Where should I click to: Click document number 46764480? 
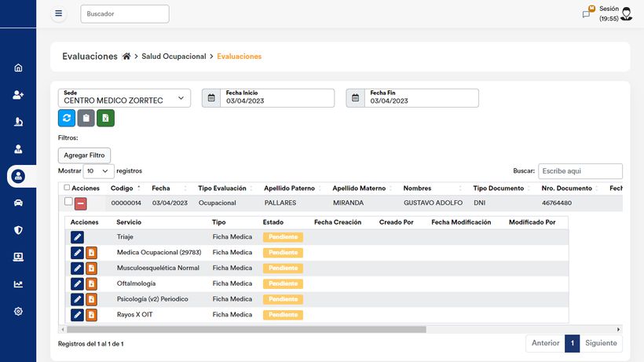[557, 203]
